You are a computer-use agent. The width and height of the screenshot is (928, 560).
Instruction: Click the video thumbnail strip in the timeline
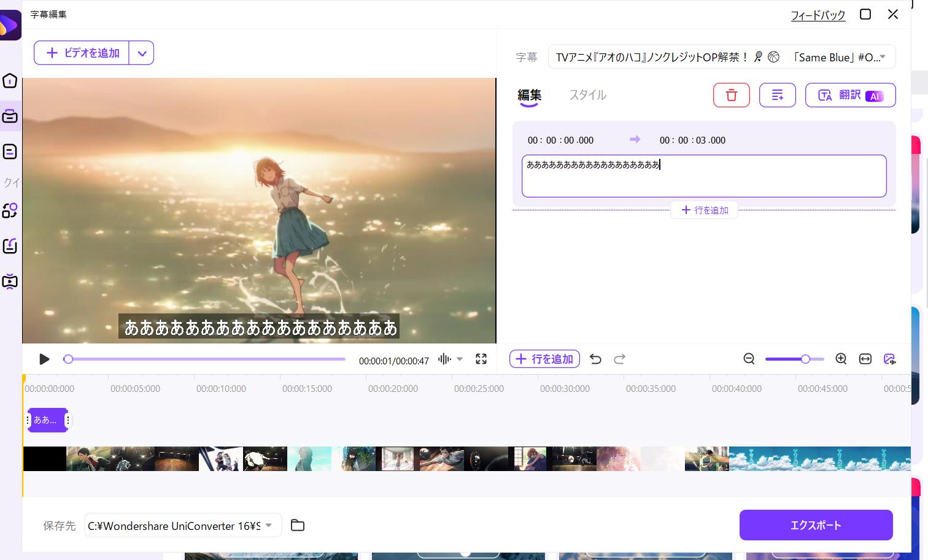[467, 459]
